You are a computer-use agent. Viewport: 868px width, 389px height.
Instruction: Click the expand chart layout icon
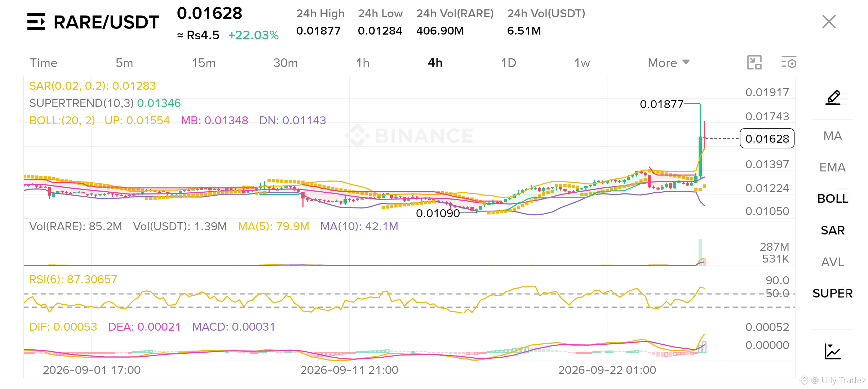(754, 63)
